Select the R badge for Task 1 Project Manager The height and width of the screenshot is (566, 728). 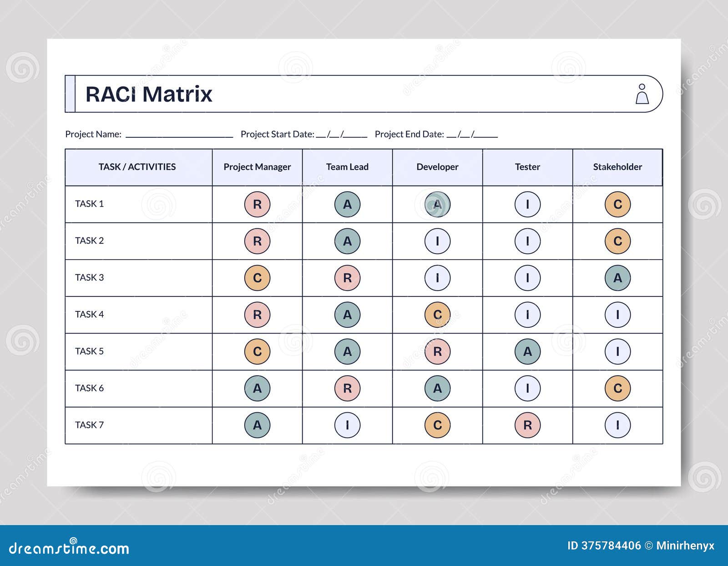tap(257, 204)
